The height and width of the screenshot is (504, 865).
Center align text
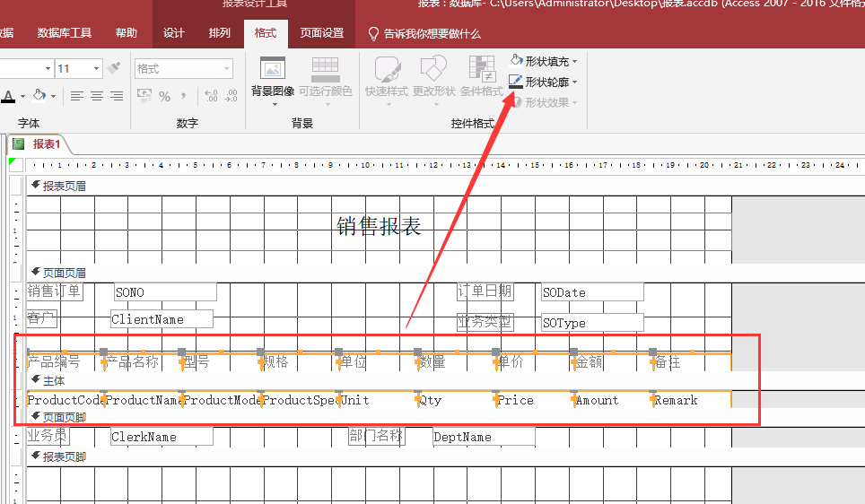[97, 97]
